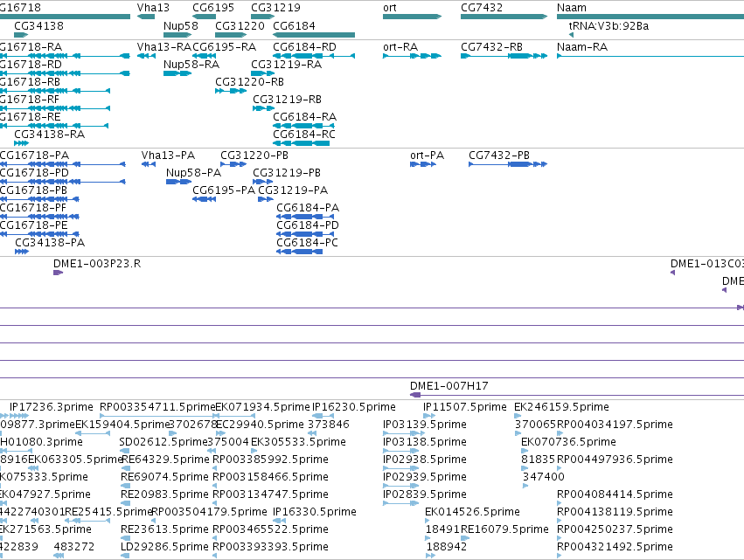The height and width of the screenshot is (560, 744).
Task: Select EST RP004034197.5prime
Action: [615, 425]
